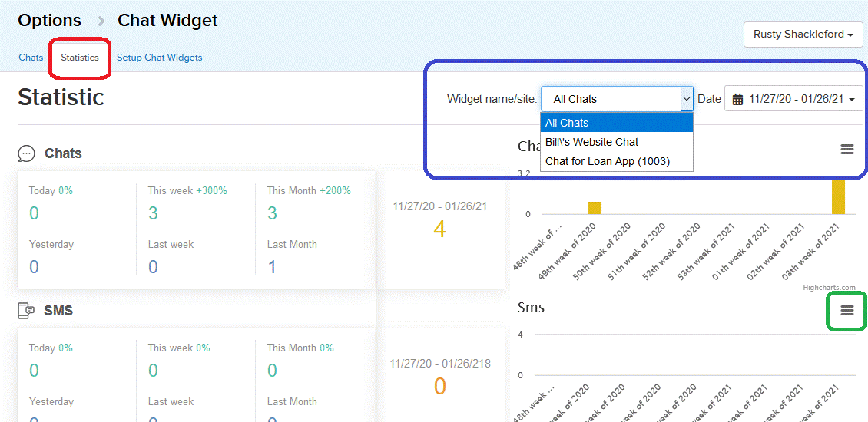The image size is (868, 422).
Task: Click the Chats Yesterday label
Action: tap(51, 244)
